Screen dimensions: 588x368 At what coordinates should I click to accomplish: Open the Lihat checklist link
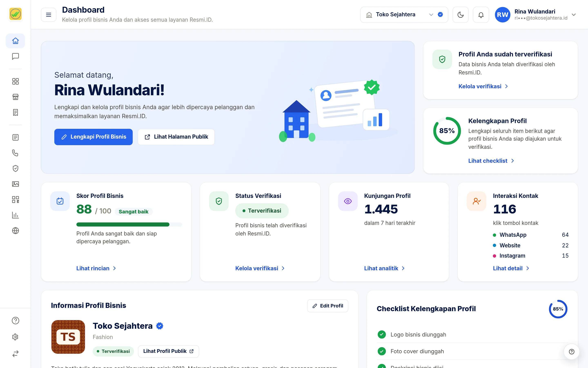491,161
